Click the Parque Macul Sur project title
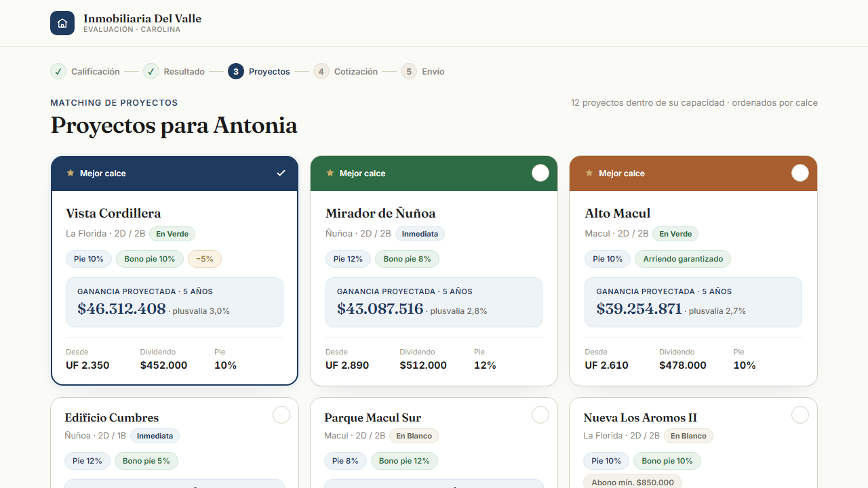This screenshot has width=868, height=488. [x=373, y=418]
